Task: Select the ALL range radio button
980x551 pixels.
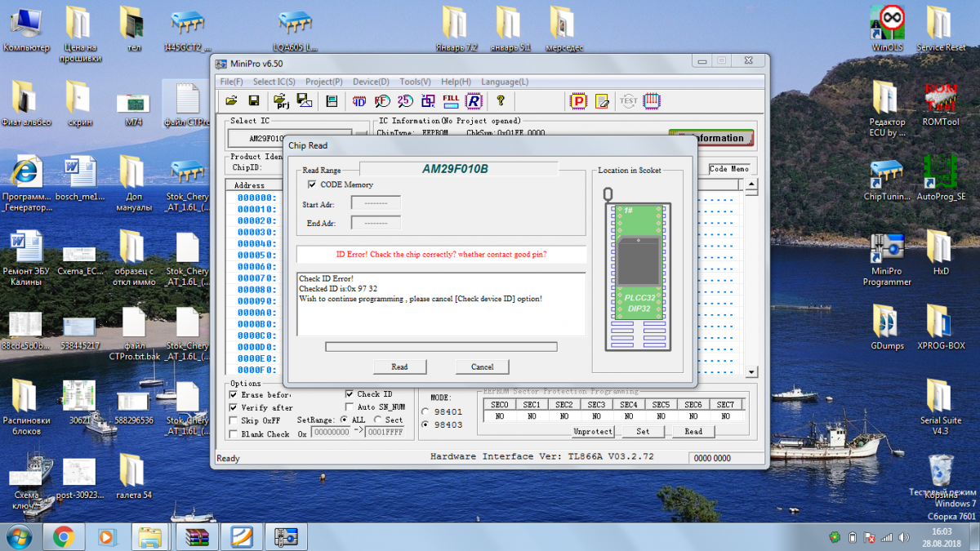Action: [344, 420]
